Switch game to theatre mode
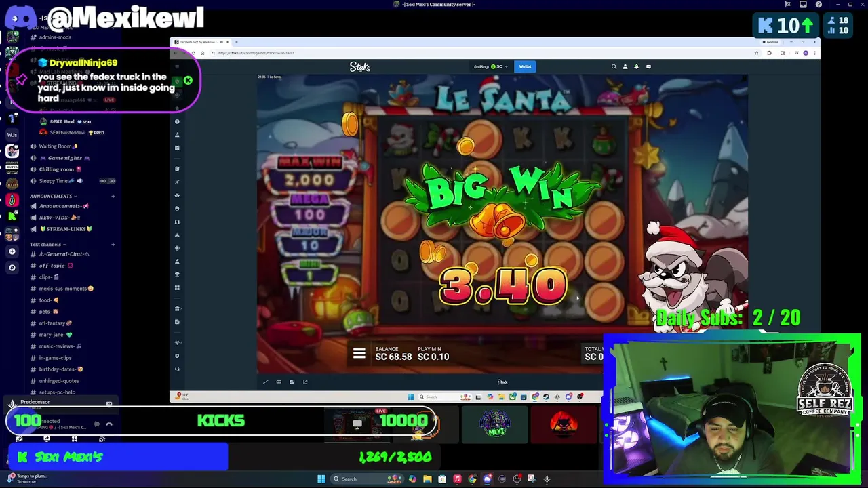The height and width of the screenshot is (488, 868). point(279,382)
